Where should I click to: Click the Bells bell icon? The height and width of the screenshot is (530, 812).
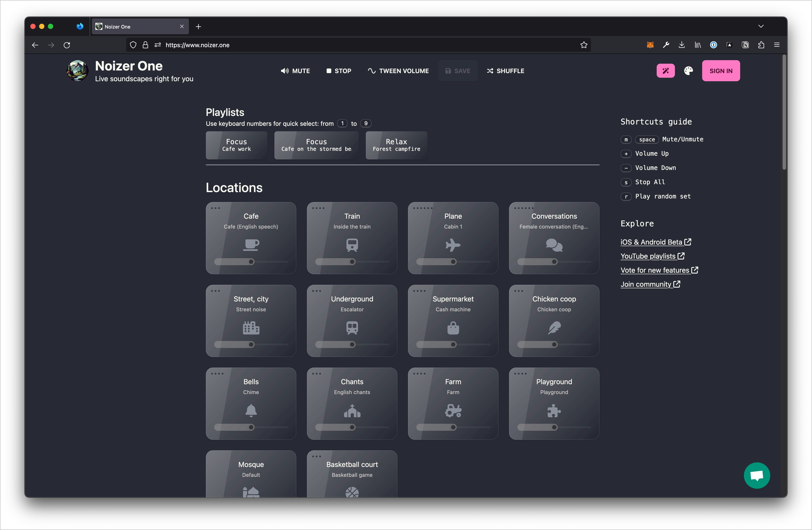(x=251, y=411)
